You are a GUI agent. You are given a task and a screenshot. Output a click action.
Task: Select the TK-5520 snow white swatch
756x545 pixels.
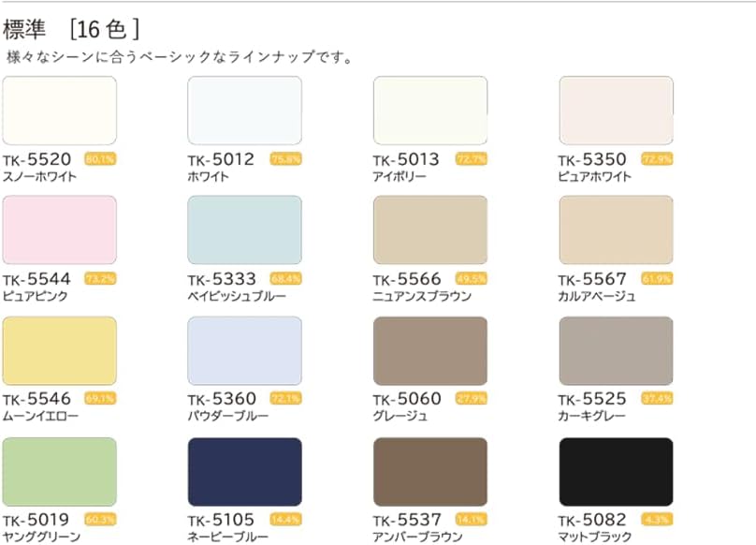pyautogui.click(x=60, y=110)
